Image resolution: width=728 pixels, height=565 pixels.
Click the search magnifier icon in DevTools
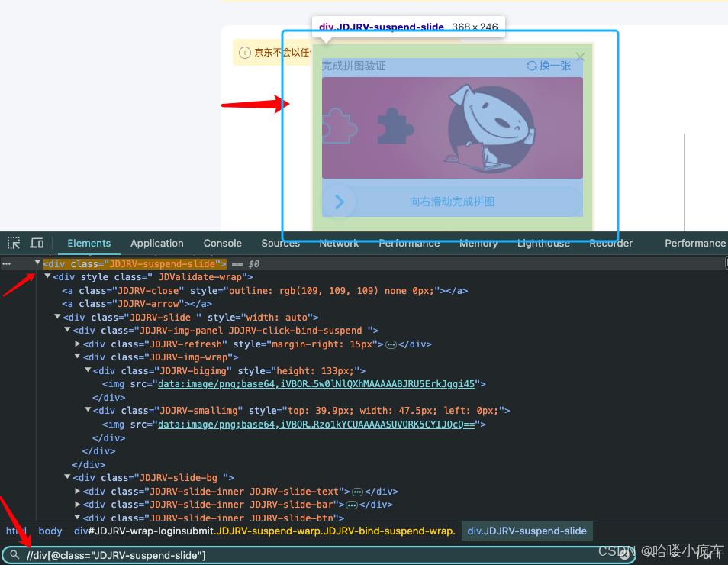point(14,555)
